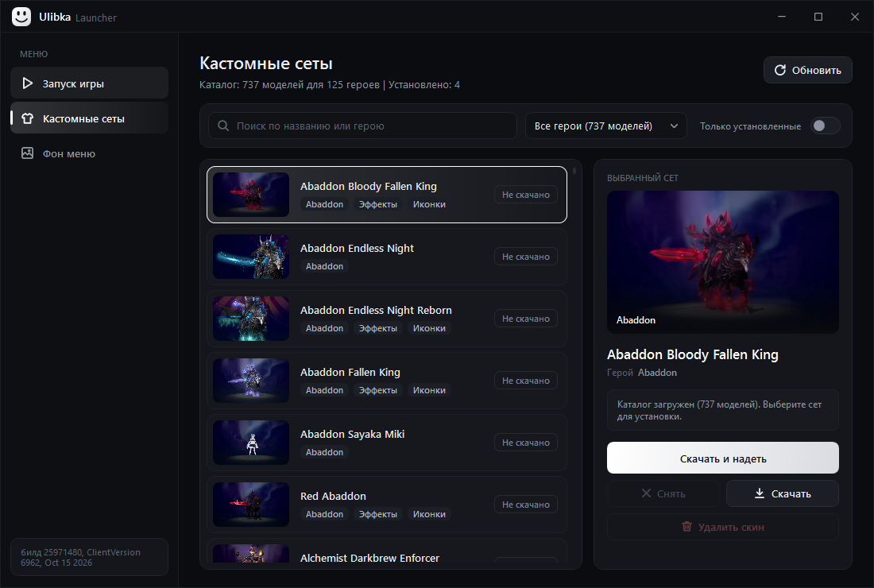Screen dimensions: 874x588
Task: Click the Скачать и надеть button
Action: 722,458
